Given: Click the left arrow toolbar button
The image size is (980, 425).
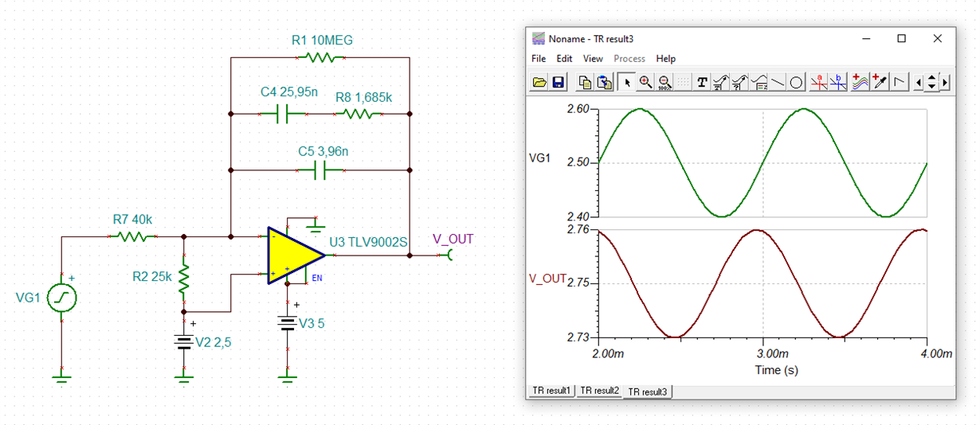Looking at the screenshot, I should tap(919, 82).
